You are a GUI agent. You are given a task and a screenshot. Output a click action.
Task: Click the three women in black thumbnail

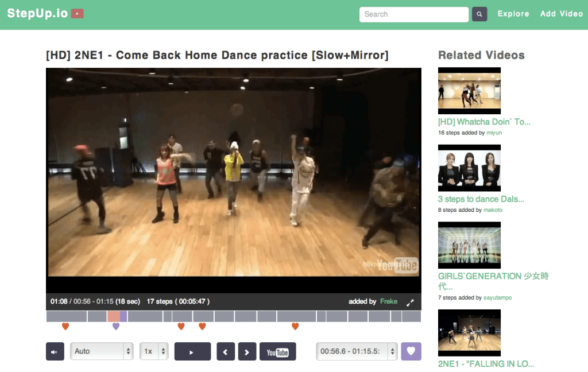(x=470, y=168)
